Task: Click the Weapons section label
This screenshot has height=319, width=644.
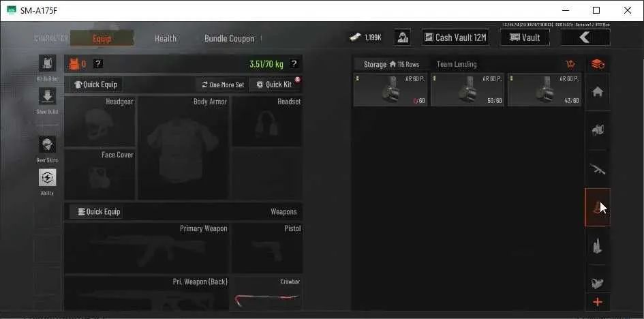Action: tap(283, 212)
